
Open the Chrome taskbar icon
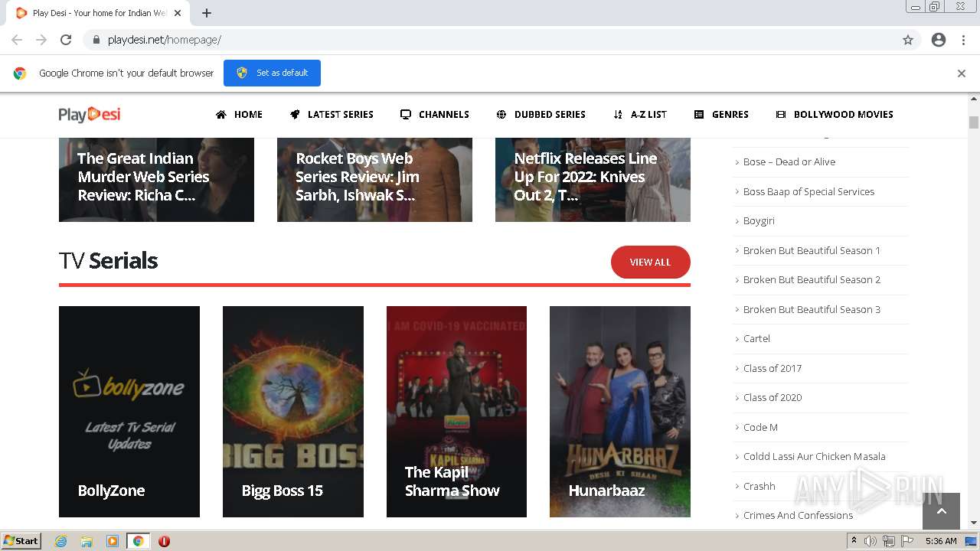[138, 541]
